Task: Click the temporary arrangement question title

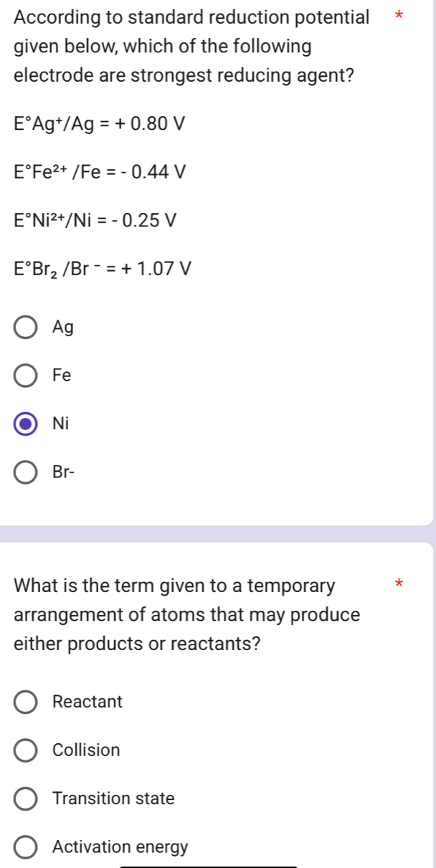Action: point(179,614)
